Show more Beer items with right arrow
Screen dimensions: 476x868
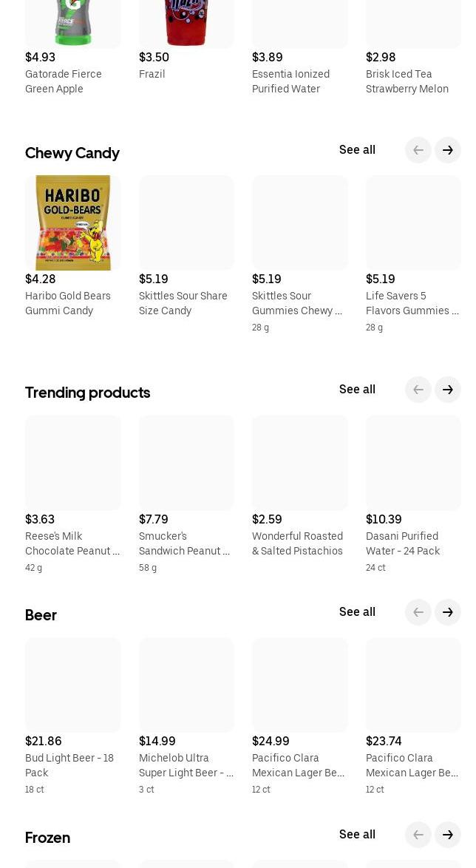click(x=447, y=612)
